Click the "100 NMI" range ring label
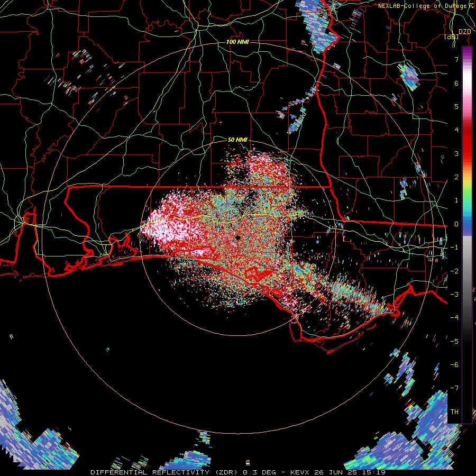This screenshot has width=476, height=476. tap(237, 42)
